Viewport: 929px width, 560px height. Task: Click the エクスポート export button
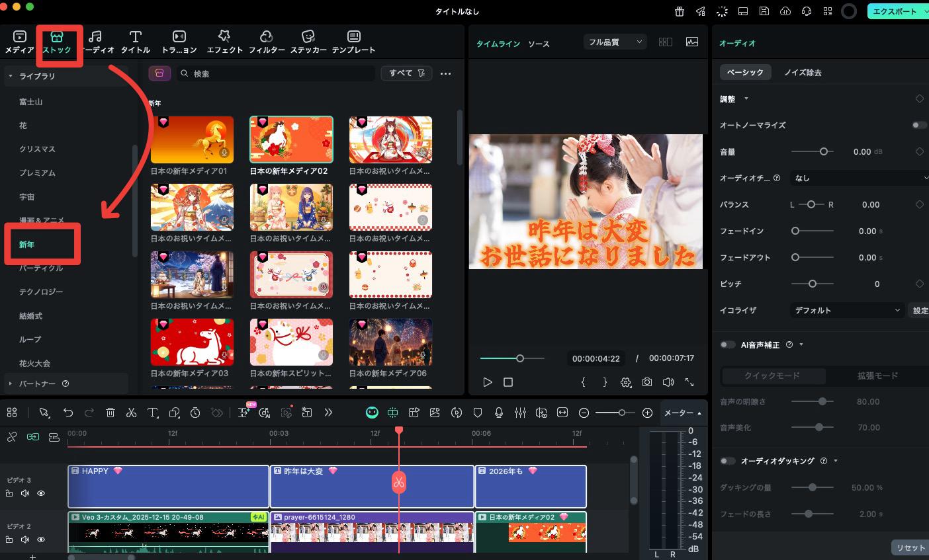click(x=895, y=11)
